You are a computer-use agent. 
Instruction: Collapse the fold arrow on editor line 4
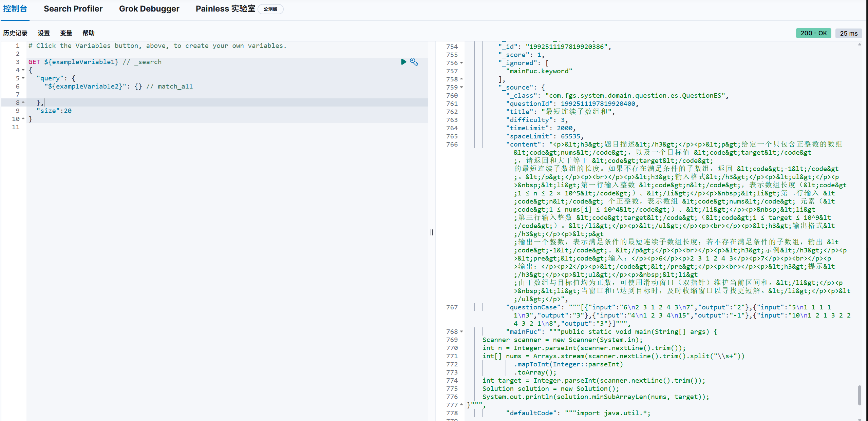click(23, 70)
